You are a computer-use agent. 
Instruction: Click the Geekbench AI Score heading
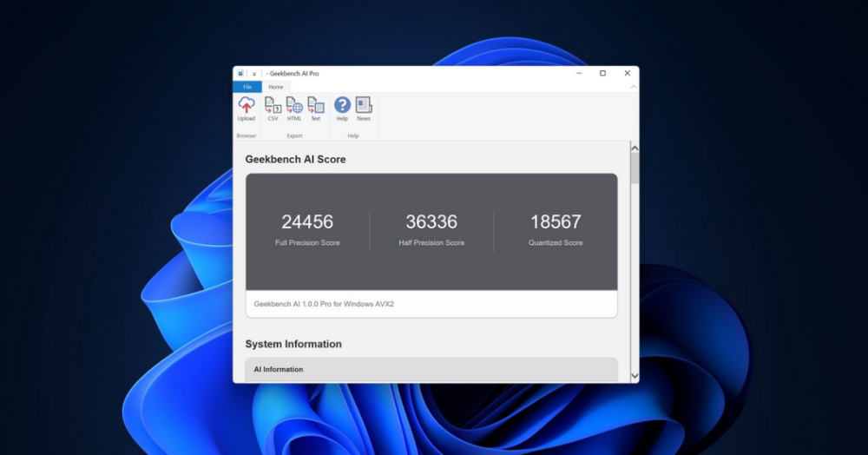point(296,160)
